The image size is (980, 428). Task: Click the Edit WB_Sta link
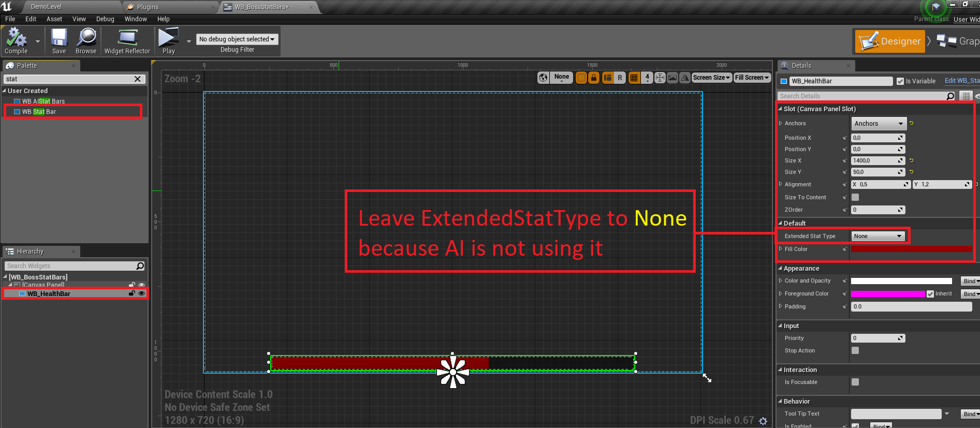tap(961, 81)
